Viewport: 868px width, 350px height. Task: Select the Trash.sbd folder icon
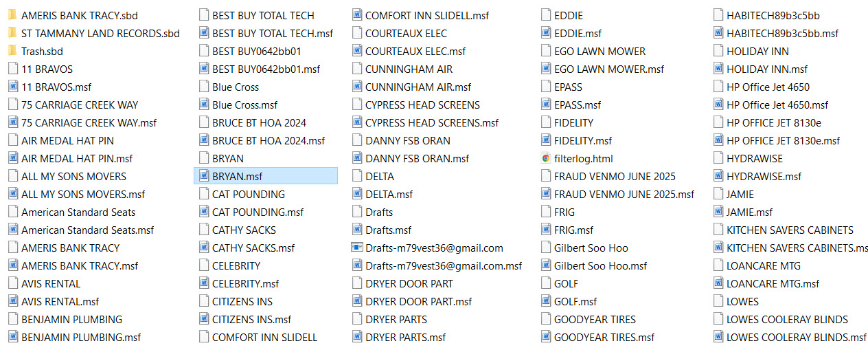[12, 51]
